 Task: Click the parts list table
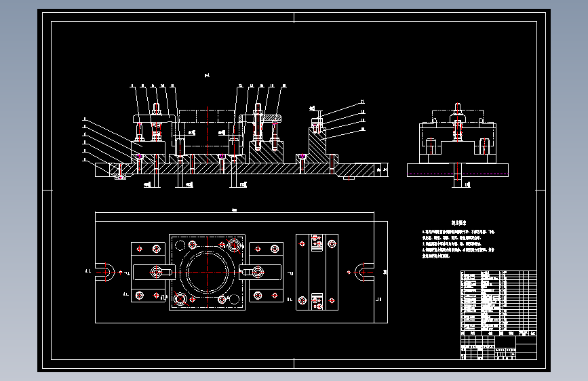click(x=498, y=303)
